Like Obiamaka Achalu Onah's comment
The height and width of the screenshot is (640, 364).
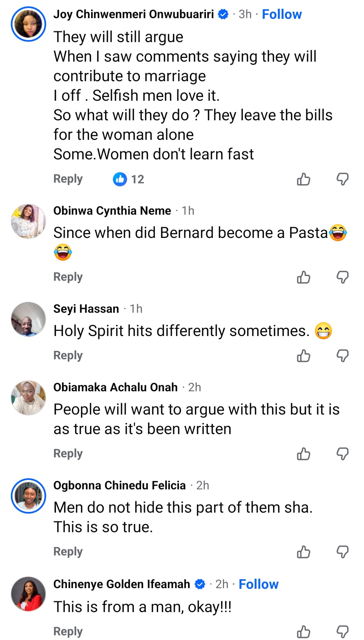click(303, 454)
